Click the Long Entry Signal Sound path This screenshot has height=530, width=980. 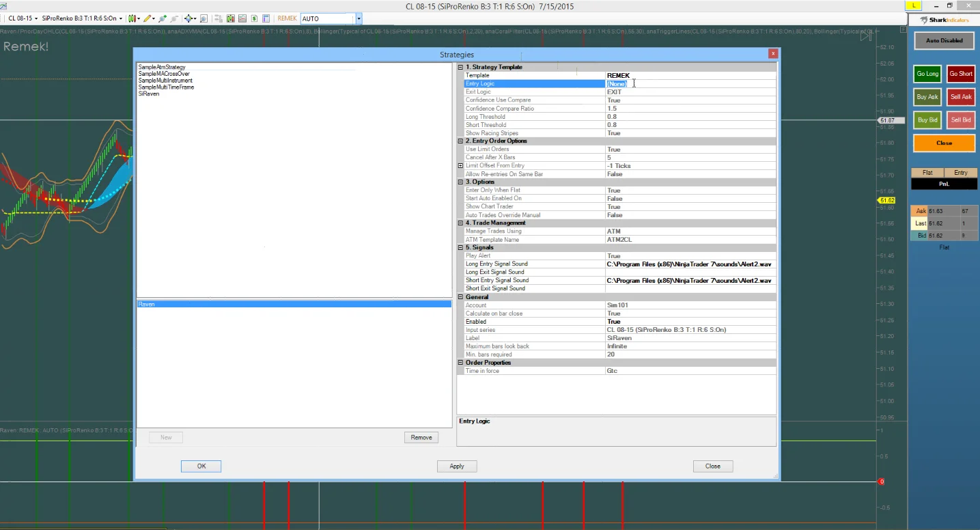690,264
